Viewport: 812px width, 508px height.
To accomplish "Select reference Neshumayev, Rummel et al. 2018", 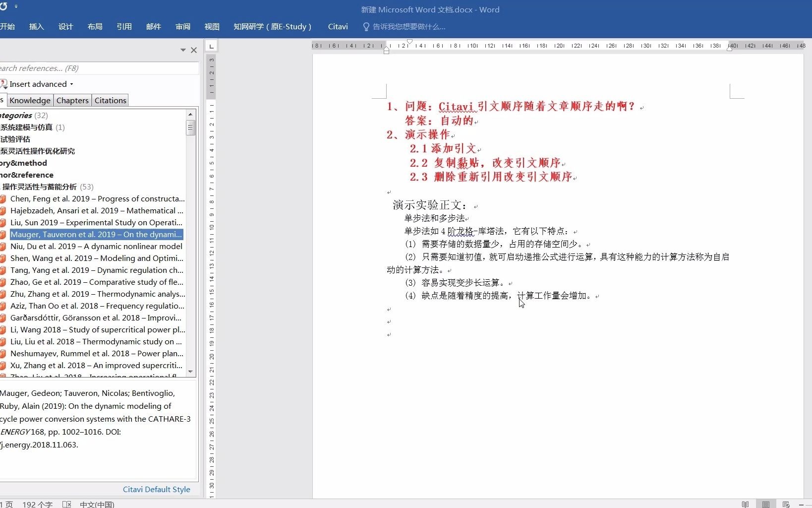I will [x=97, y=354].
